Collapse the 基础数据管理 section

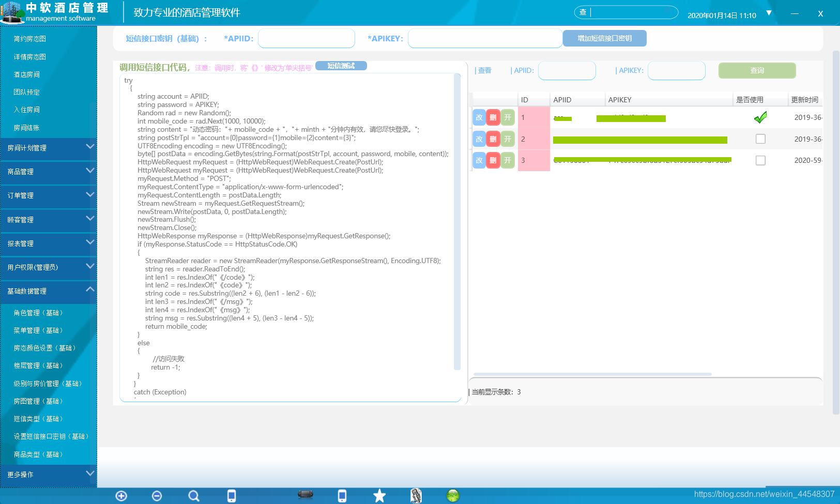[49, 291]
